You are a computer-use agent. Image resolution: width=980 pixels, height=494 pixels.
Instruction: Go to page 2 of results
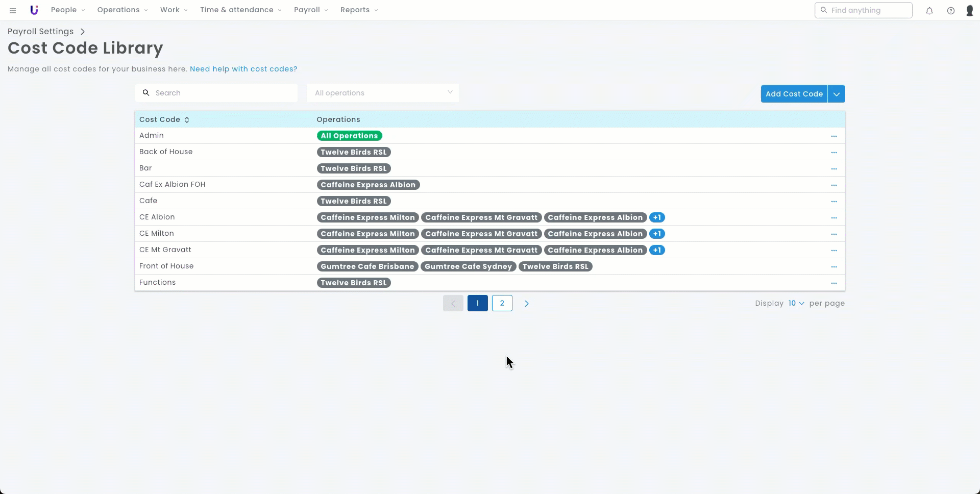coord(502,304)
